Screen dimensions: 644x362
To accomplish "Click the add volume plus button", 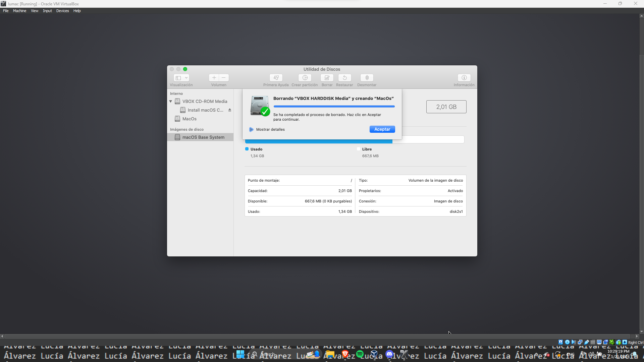I will coord(214,78).
